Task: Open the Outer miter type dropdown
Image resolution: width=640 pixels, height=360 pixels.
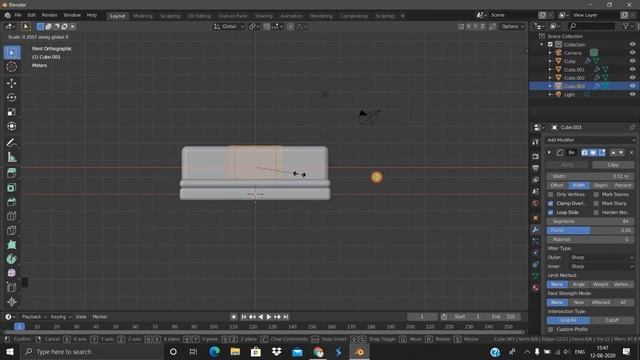Action: tap(602, 257)
